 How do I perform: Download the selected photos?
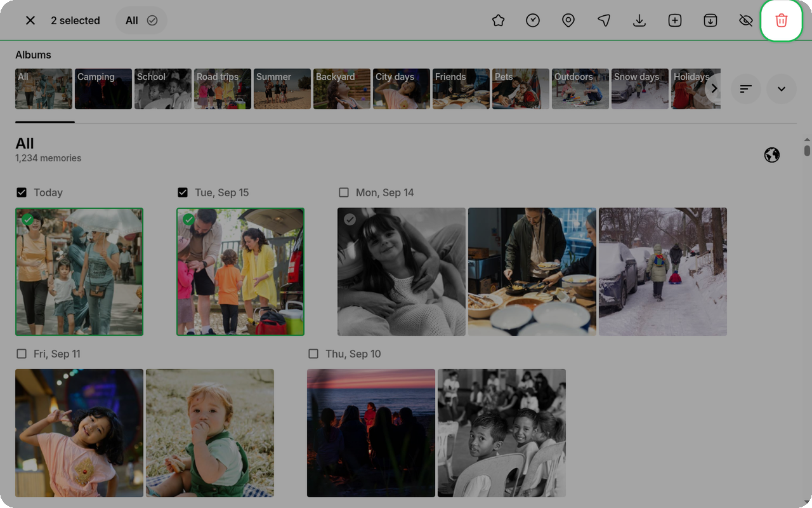coord(639,20)
